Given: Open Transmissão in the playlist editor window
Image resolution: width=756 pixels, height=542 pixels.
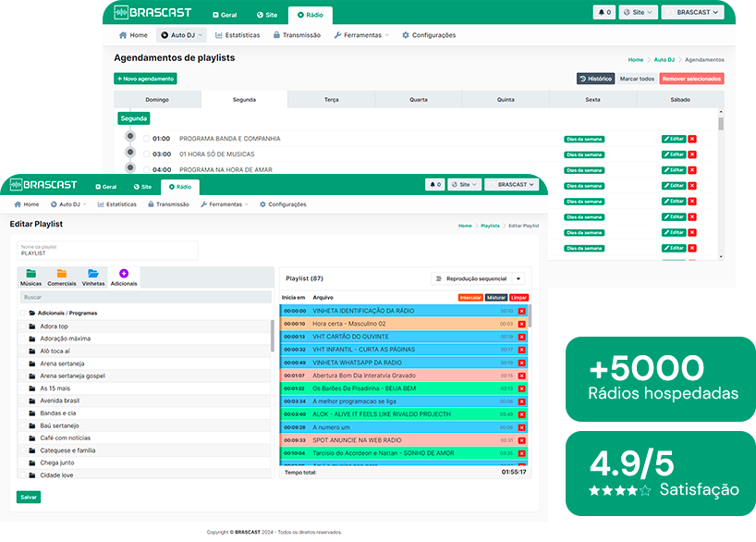Looking at the screenshot, I should click(168, 204).
